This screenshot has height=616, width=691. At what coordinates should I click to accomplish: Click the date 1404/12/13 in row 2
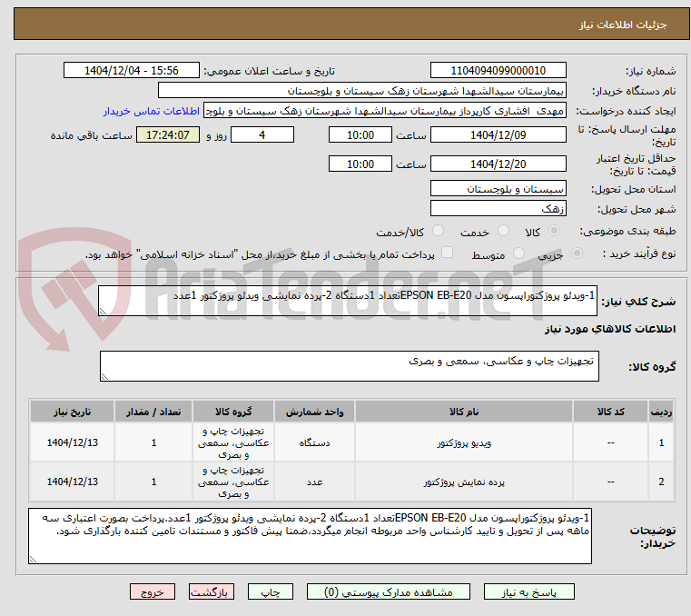coord(73,482)
